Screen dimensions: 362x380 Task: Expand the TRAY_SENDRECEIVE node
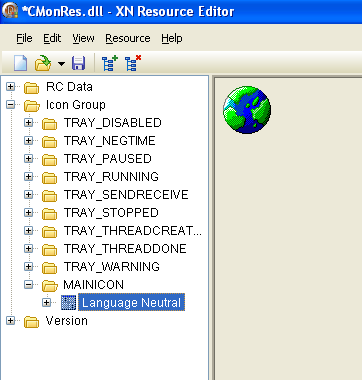click(29, 195)
